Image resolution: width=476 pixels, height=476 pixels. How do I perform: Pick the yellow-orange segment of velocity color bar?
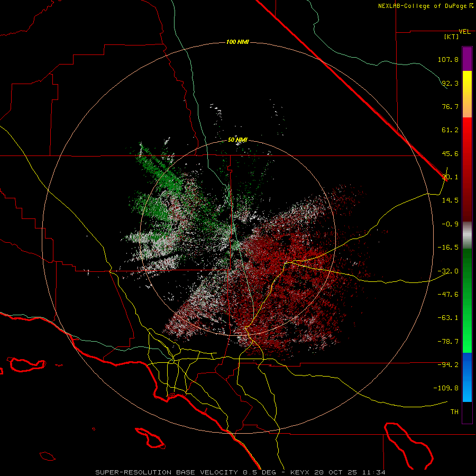coord(467,94)
